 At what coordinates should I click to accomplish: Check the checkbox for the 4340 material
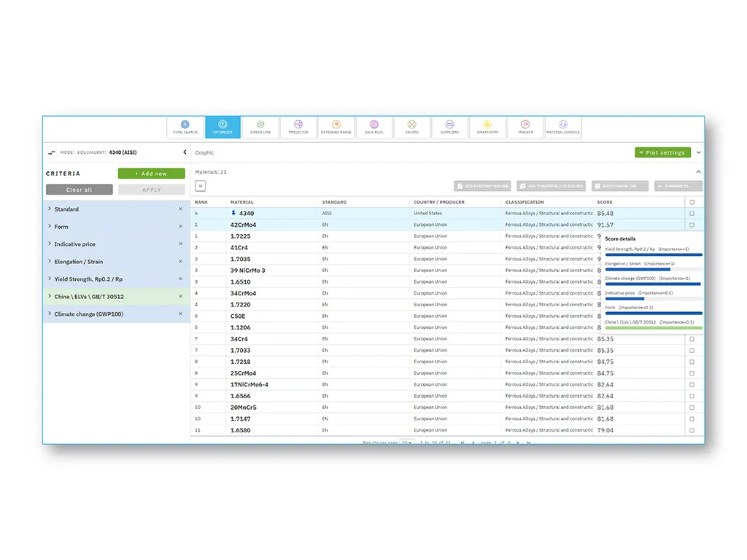click(692, 213)
